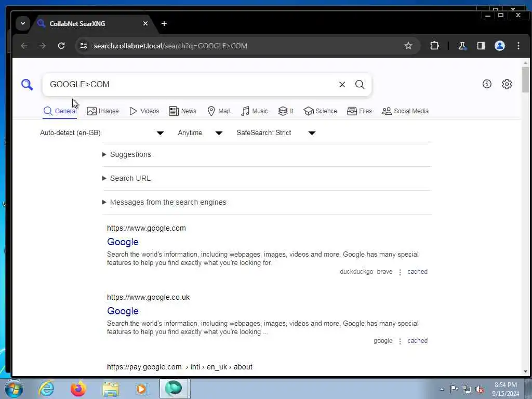Open Action Center flag icon
Screen dimensions: 532x399
pyautogui.click(x=454, y=389)
